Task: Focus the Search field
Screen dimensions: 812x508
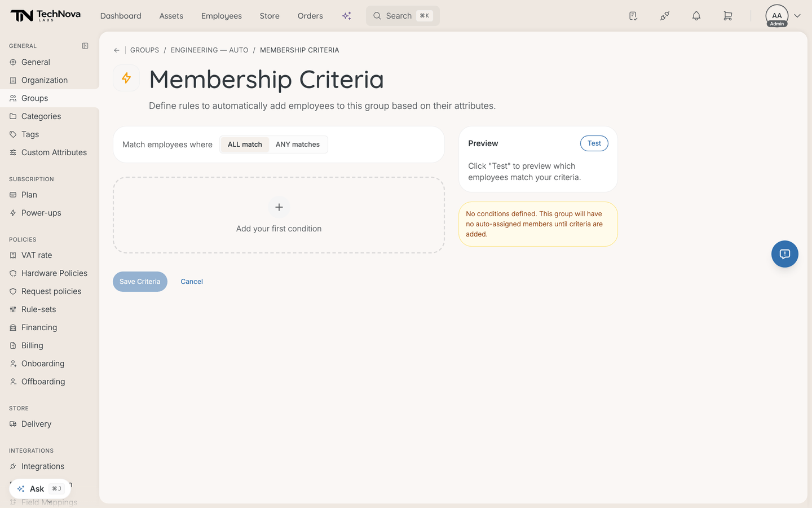Action: 403,16
